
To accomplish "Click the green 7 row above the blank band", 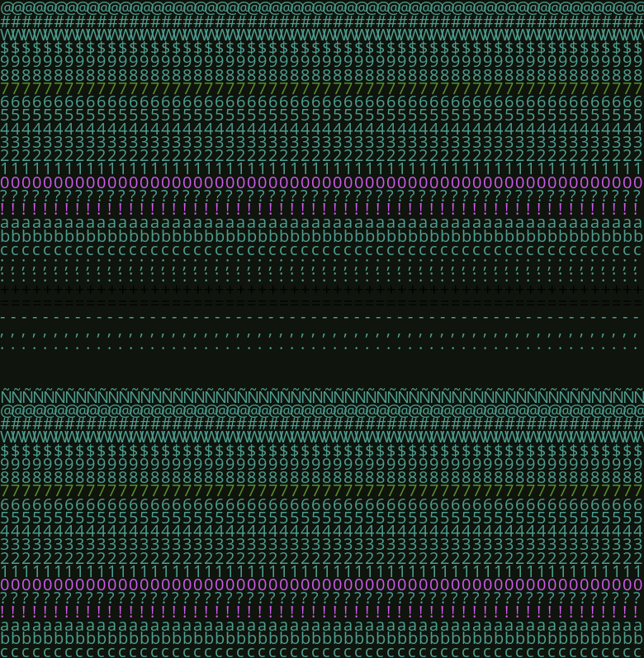I will [322, 88].
